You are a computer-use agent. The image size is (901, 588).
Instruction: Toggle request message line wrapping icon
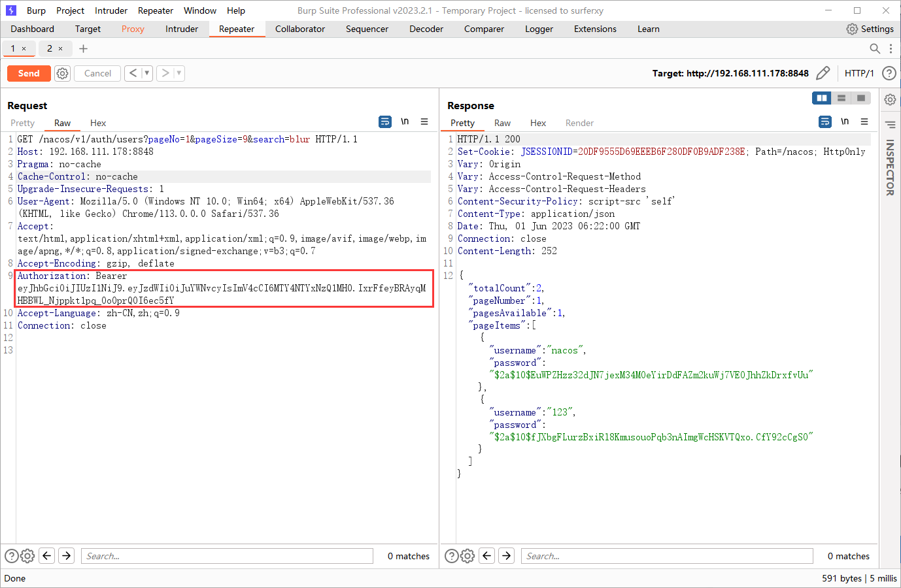385,122
